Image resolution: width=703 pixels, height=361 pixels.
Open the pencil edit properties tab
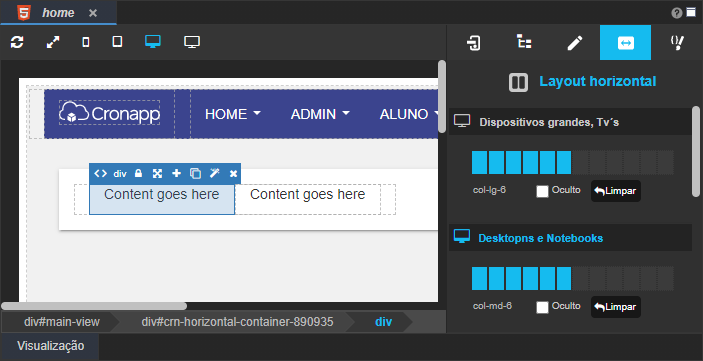pyautogui.click(x=575, y=43)
